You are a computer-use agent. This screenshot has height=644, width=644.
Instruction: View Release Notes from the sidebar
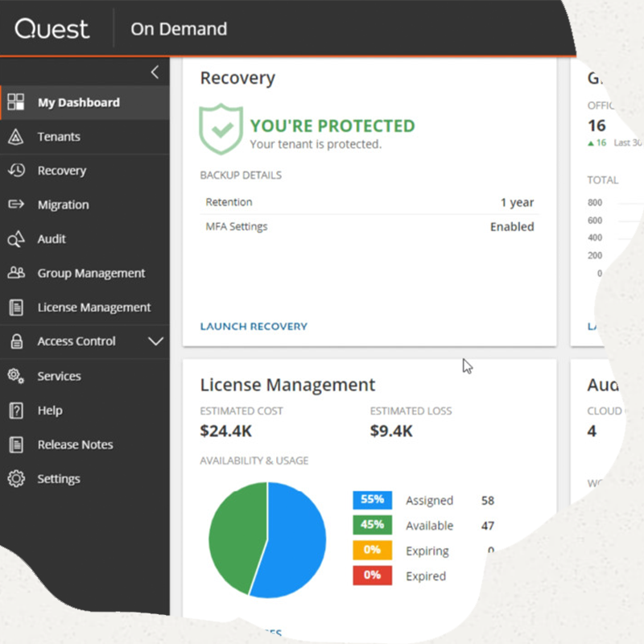point(85,444)
